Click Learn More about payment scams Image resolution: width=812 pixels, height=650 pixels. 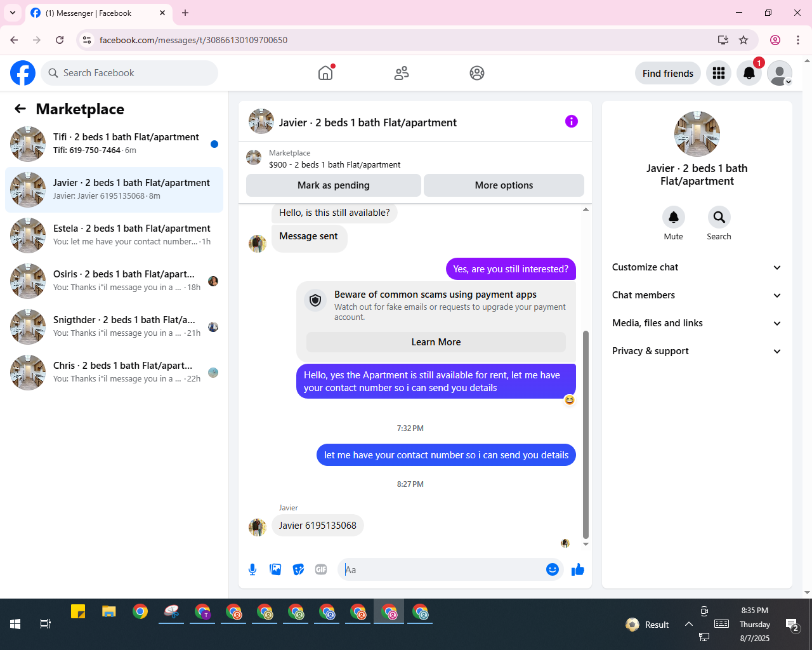tap(436, 342)
